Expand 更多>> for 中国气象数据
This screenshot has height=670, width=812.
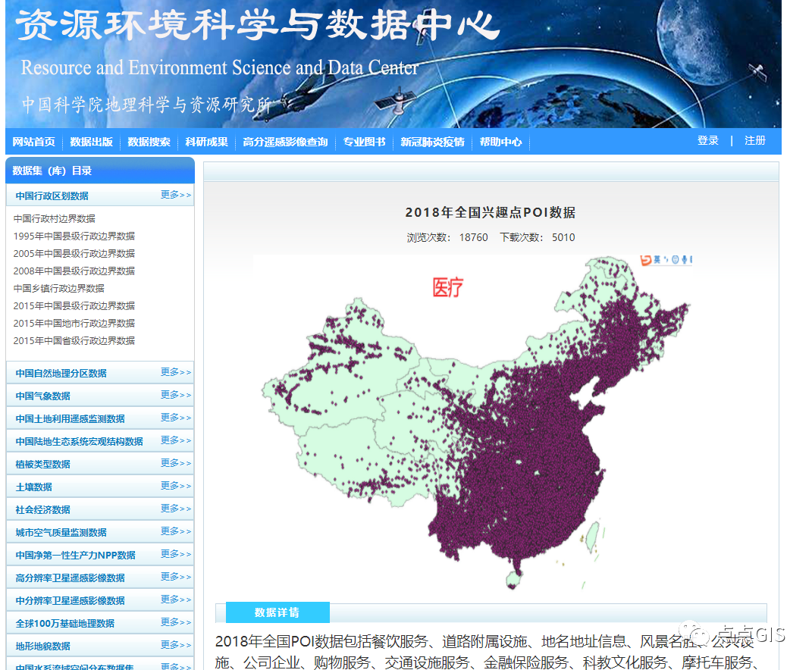[176, 395]
